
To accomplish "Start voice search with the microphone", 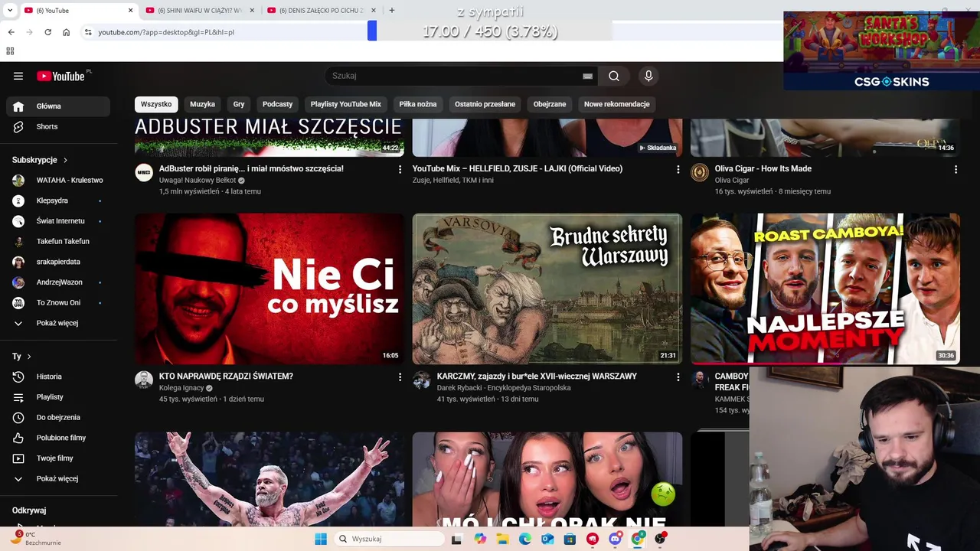I will point(648,76).
